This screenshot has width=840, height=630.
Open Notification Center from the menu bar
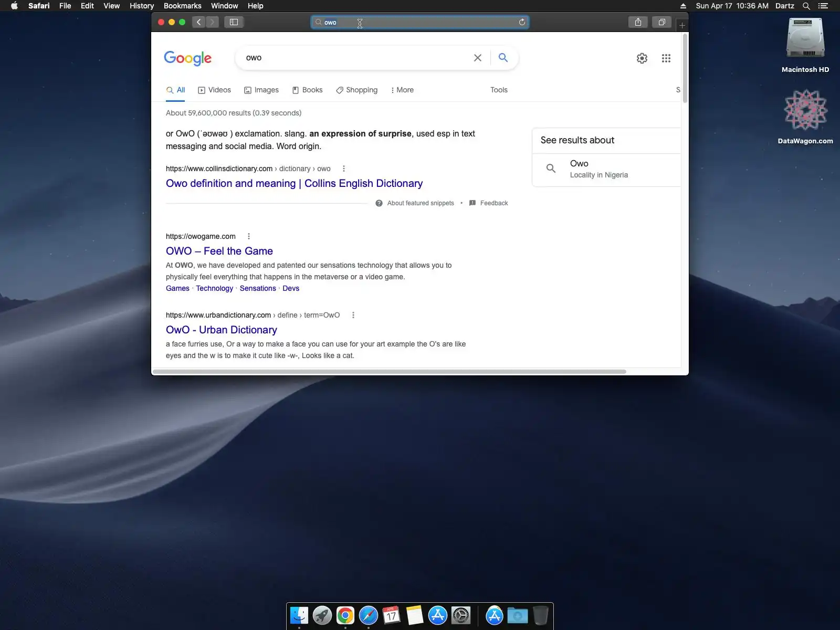823,6
